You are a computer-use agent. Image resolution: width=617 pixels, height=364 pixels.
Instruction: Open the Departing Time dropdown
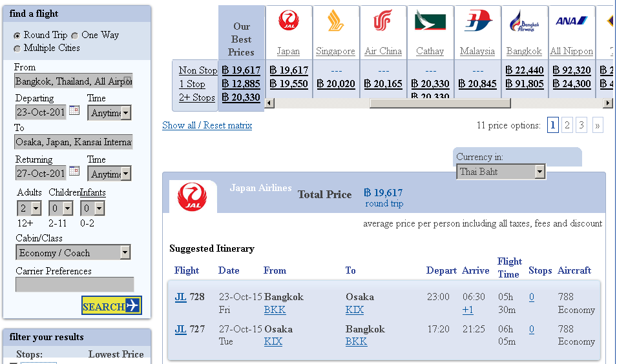click(109, 113)
